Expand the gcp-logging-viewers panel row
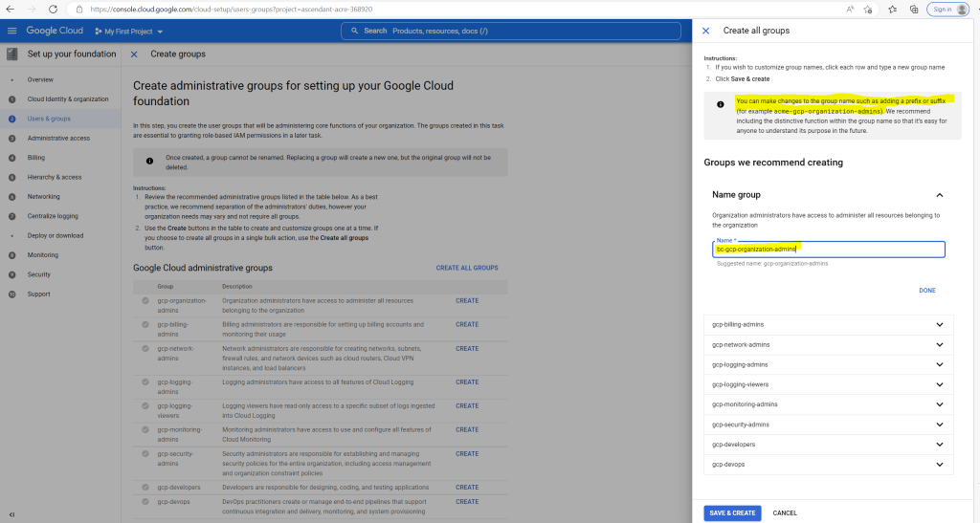980x523 pixels. (x=828, y=384)
